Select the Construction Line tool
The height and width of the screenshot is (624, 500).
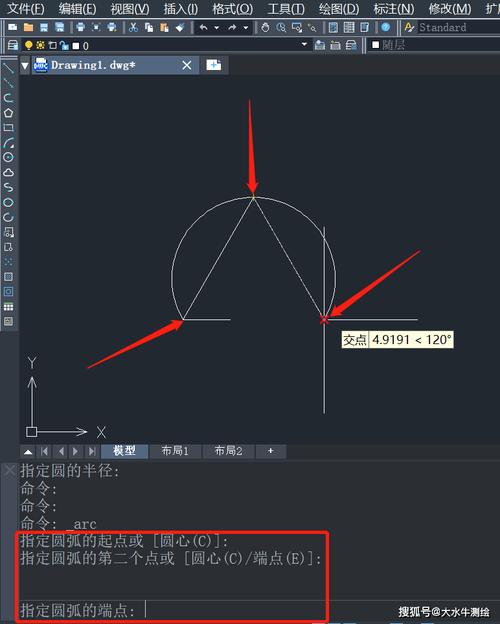point(8,83)
